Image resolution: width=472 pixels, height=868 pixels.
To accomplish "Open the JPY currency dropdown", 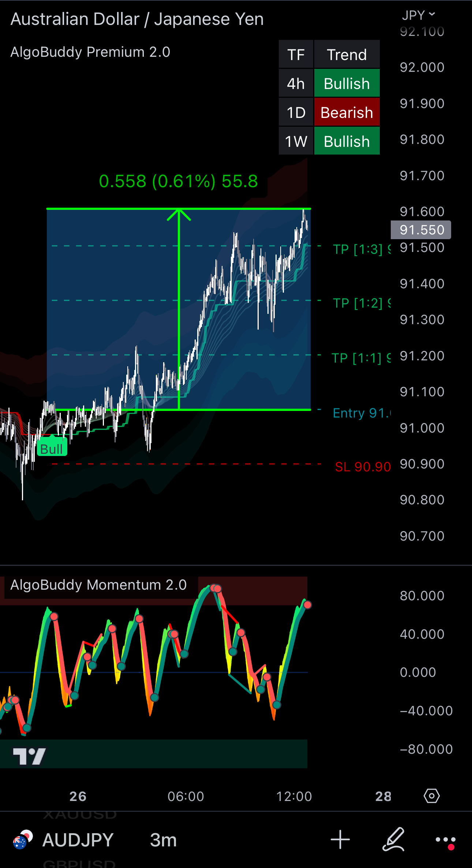I will (419, 15).
